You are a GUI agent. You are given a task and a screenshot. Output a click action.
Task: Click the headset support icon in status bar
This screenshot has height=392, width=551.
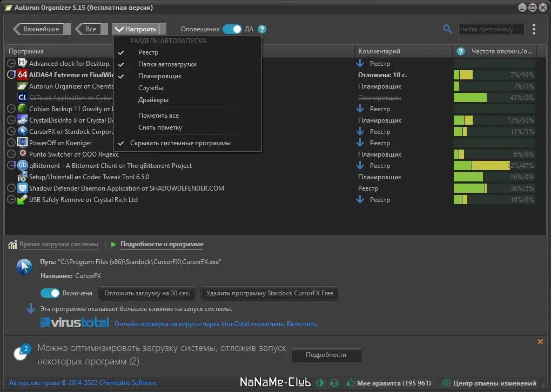(x=334, y=383)
